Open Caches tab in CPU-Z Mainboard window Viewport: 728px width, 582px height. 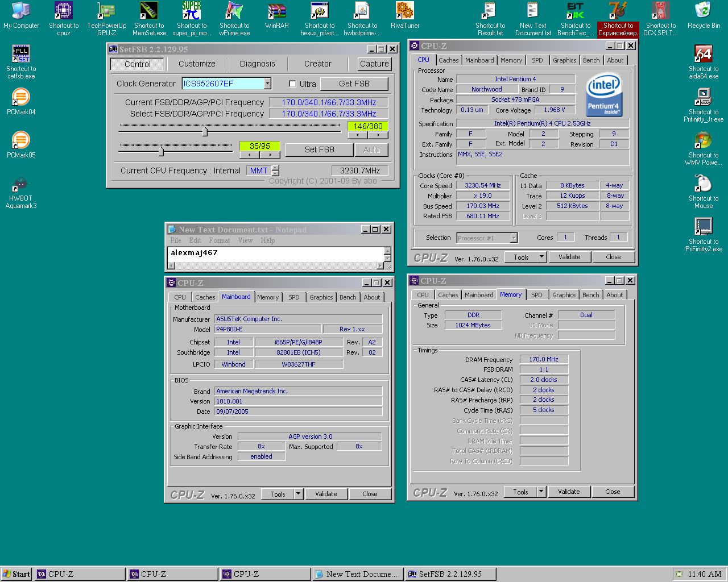(205, 297)
